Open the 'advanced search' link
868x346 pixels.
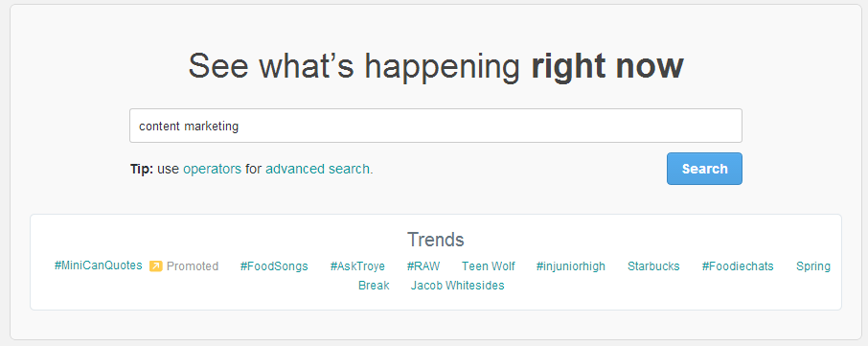(x=318, y=169)
